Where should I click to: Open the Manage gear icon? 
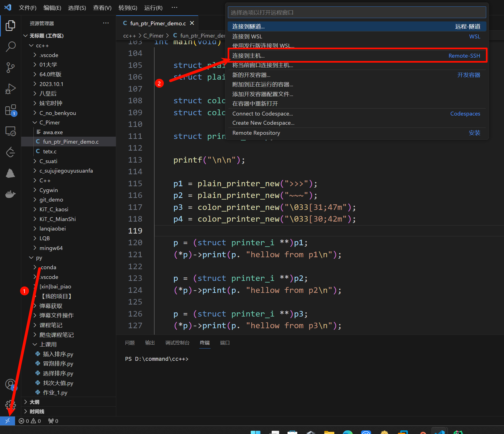10,405
